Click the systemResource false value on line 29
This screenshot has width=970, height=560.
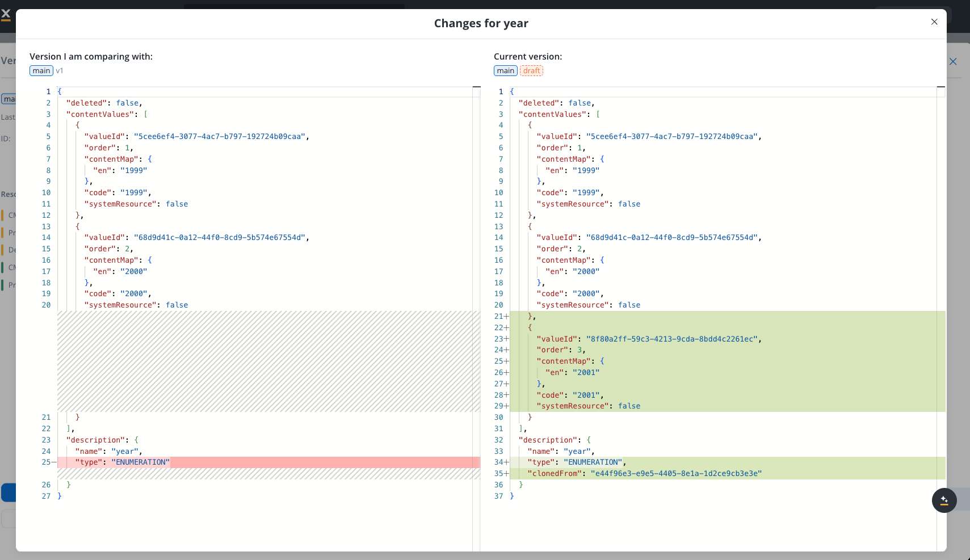pos(630,406)
